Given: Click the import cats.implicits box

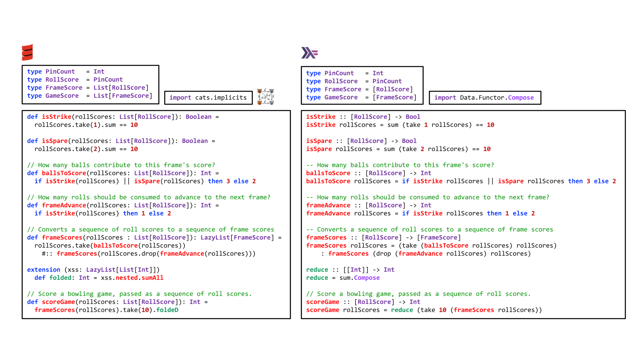Looking at the screenshot, I should [x=208, y=98].
